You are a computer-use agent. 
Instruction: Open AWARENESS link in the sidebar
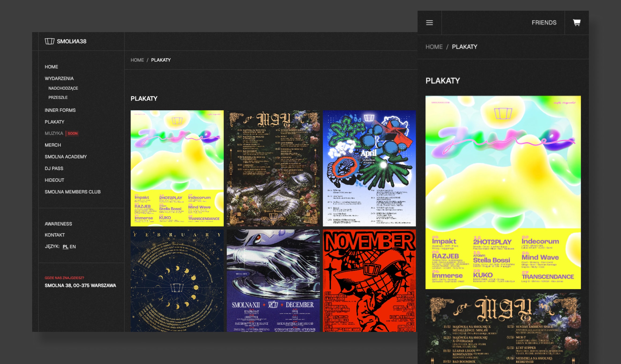point(58,224)
